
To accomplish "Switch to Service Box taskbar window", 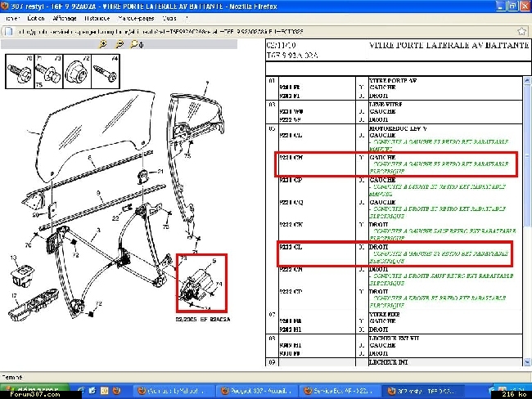I will tap(340, 391).
